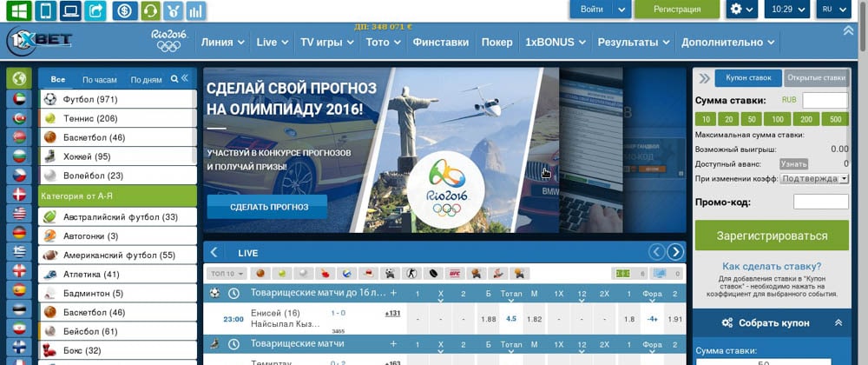Image resolution: width=868 pixels, height=365 pixels.
Task: Open the Windows app download icon
Action: [19, 10]
